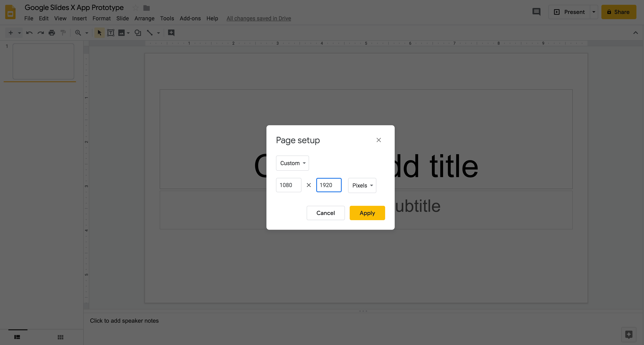Close the Page setup dialog
This screenshot has height=345, width=644.
pos(379,140)
